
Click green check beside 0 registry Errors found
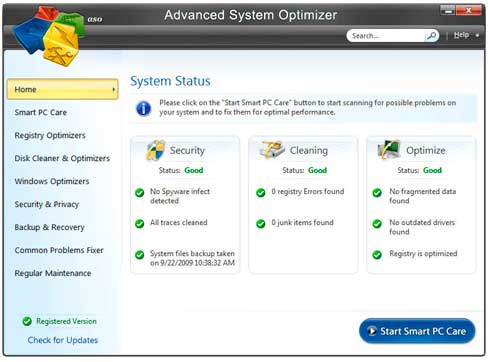point(261,193)
